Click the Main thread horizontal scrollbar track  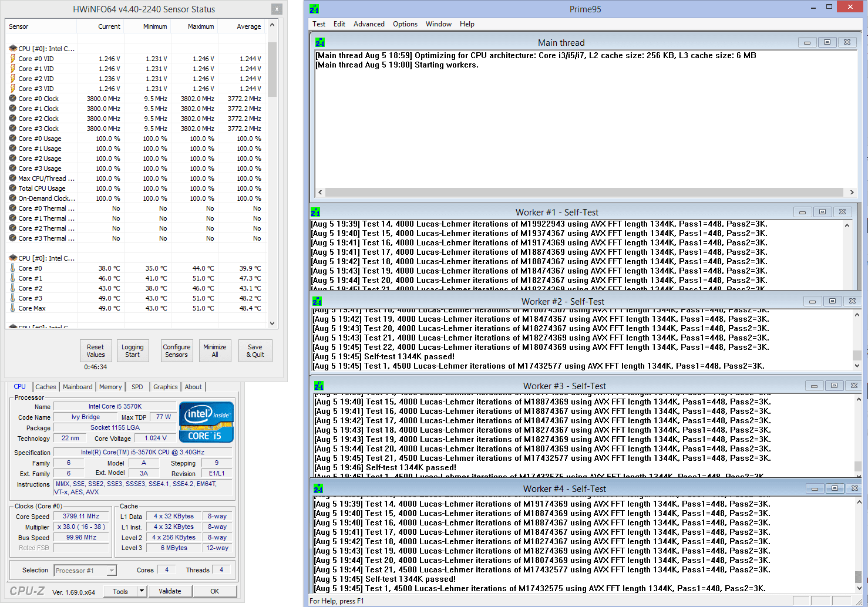[x=584, y=192]
